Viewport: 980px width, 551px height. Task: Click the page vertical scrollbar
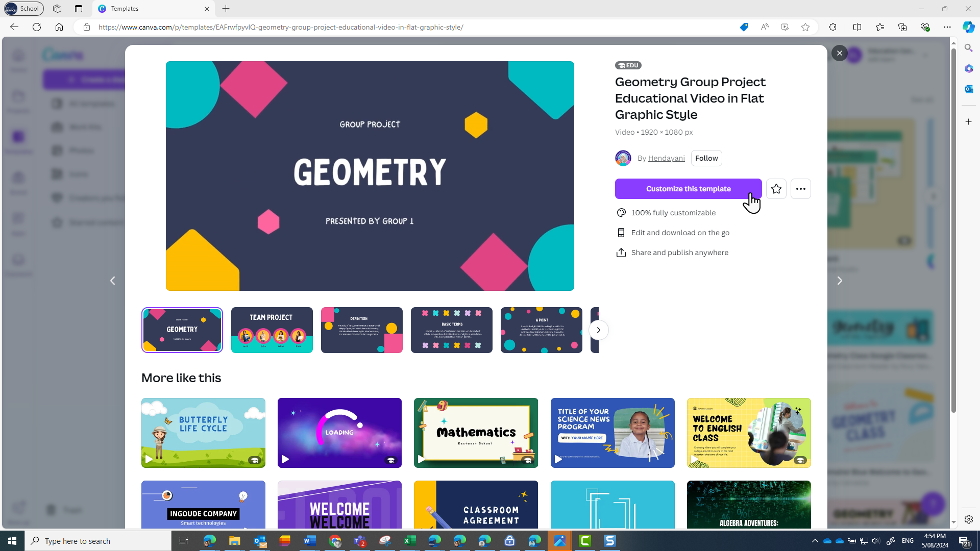tap(953, 230)
